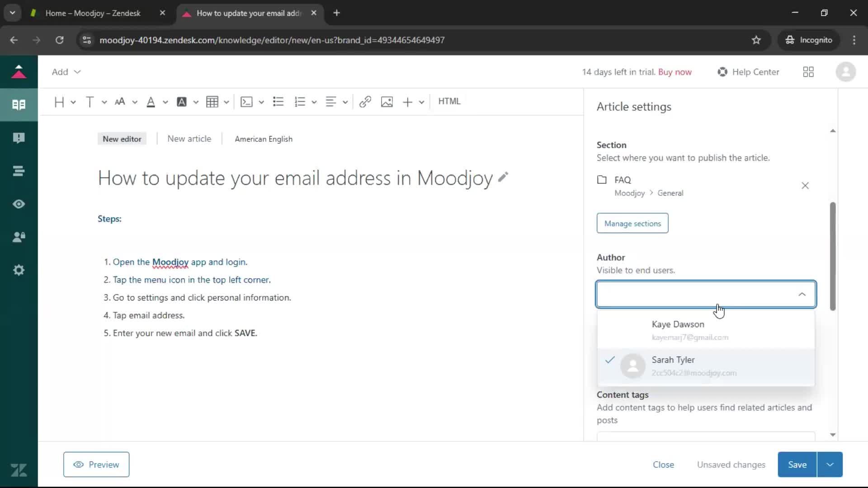The height and width of the screenshot is (488, 868).
Task: Expand the alignment dropdown arrow
Action: click(345, 103)
